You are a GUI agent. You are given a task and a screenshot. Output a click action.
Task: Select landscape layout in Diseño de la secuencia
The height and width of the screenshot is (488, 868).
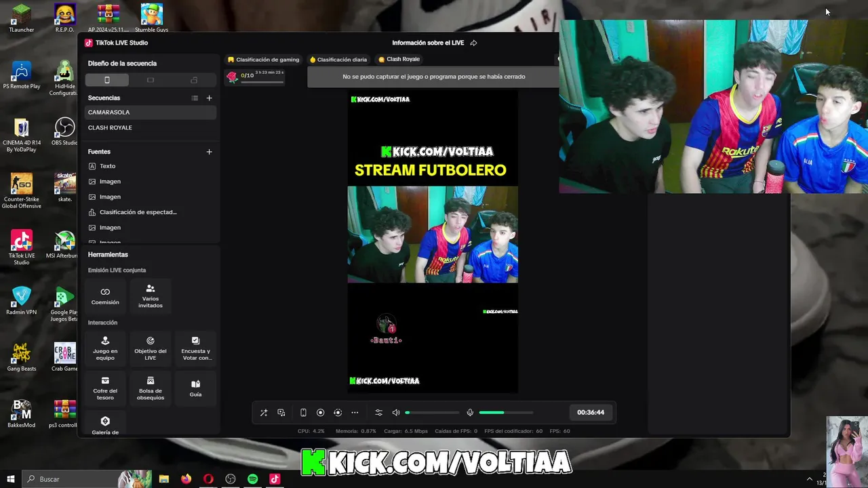151,80
